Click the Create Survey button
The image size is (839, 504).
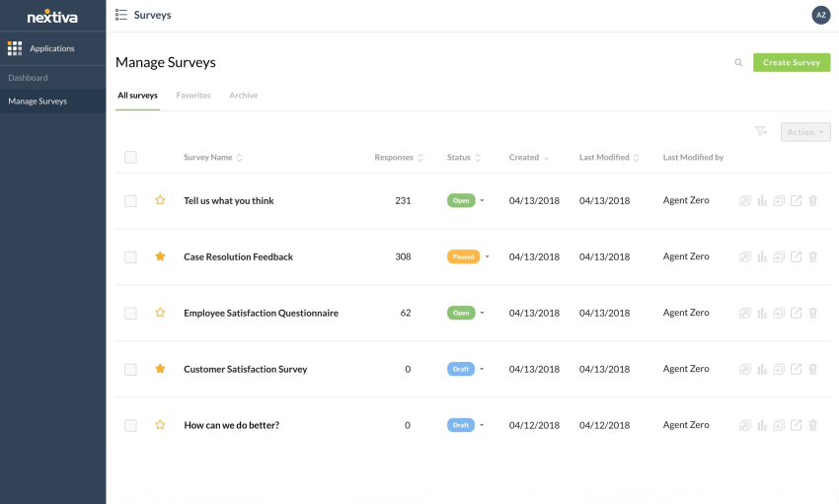[792, 63]
